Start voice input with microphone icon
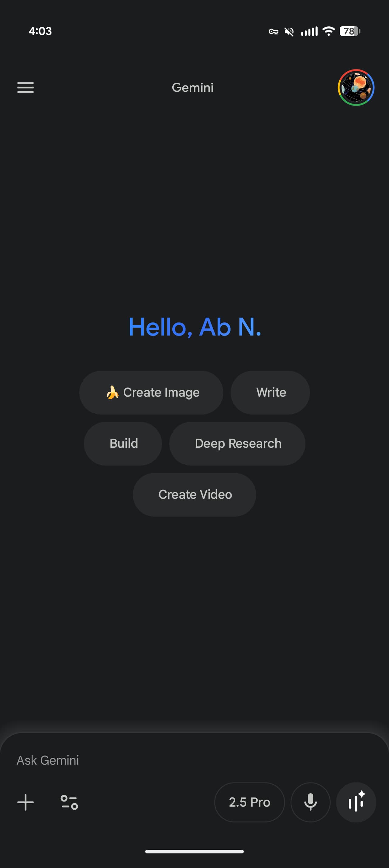Image resolution: width=389 pixels, height=868 pixels. point(310,802)
